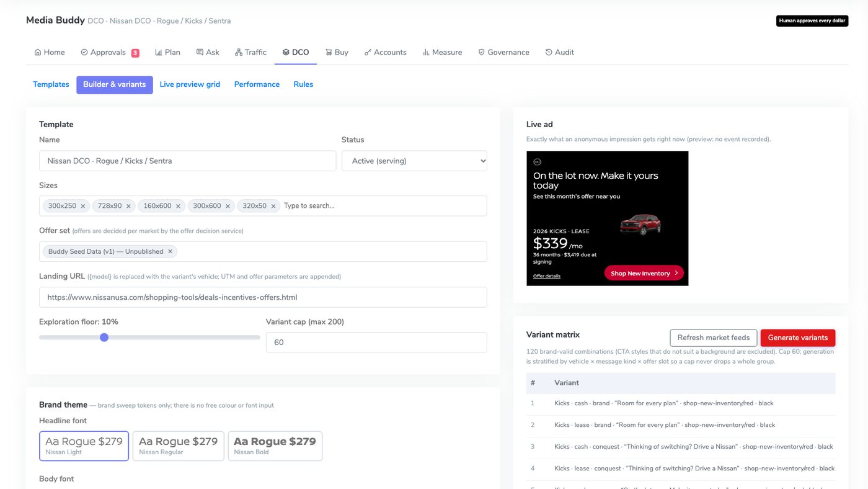Pick Nissan Bold headline font

275,446
